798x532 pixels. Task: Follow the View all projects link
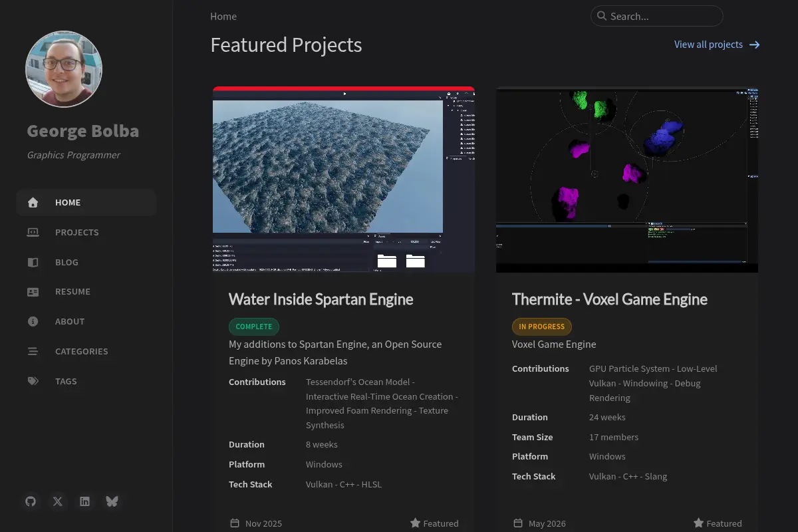[717, 45]
